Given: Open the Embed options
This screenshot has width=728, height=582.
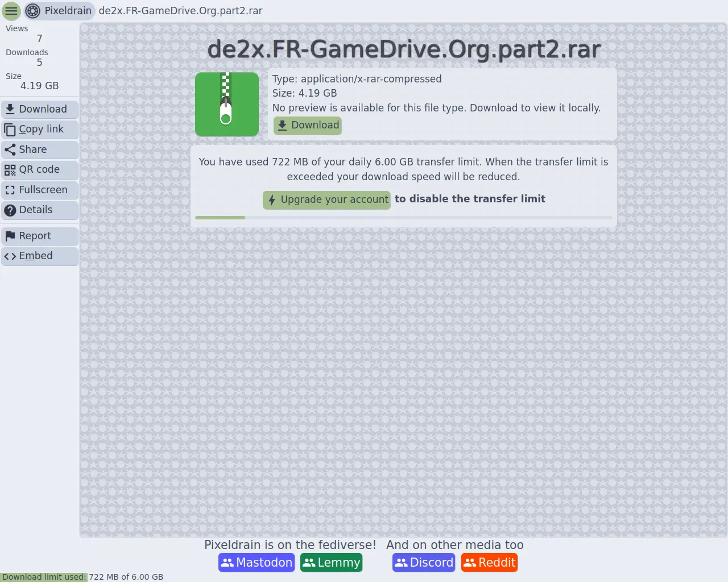Looking at the screenshot, I should coord(40,256).
